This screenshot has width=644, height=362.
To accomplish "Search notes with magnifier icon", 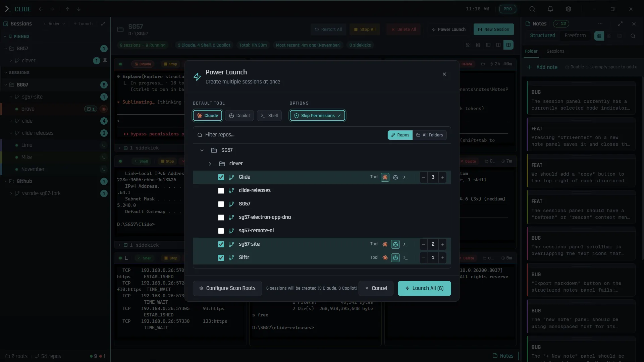I will [633, 36].
